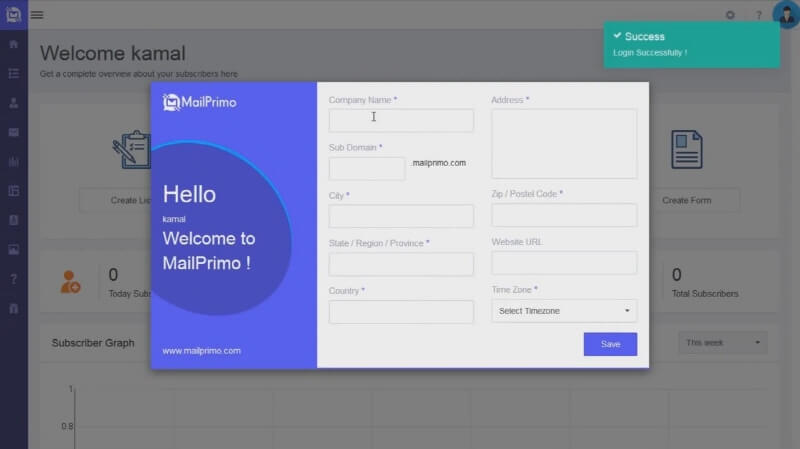Open settings gear icon in top bar
The image size is (800, 449).
coord(730,15)
